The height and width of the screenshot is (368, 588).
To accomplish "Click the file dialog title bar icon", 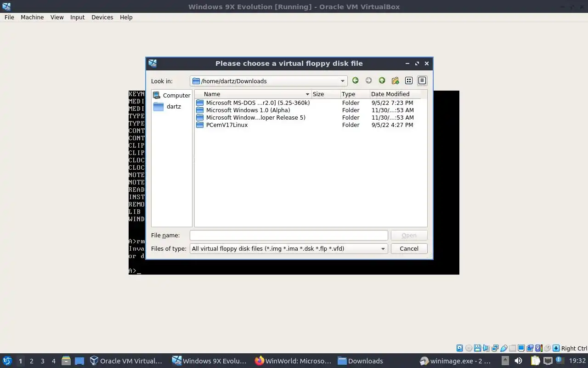I will point(153,63).
